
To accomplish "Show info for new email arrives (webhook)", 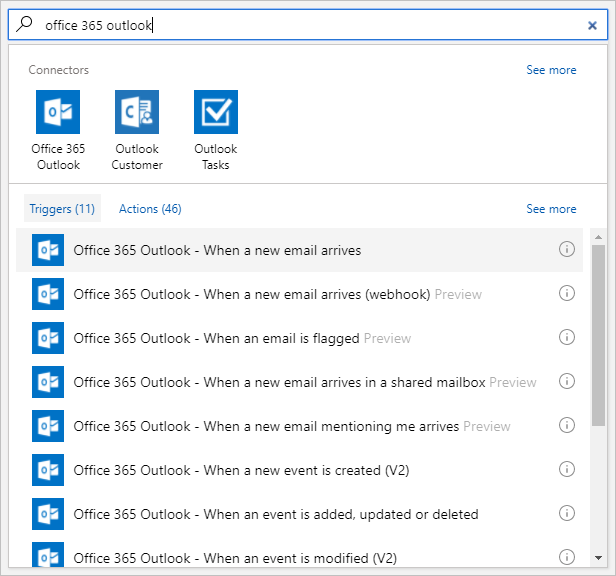I will point(566,293).
